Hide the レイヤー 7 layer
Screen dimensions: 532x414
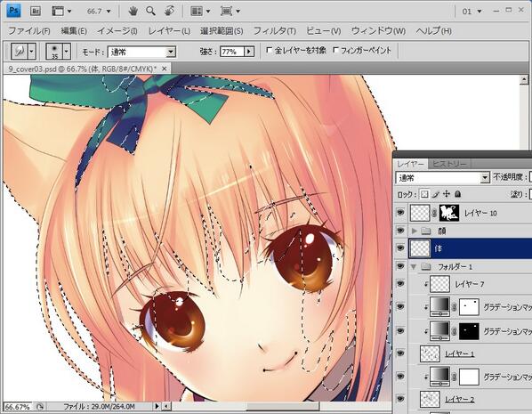point(400,284)
